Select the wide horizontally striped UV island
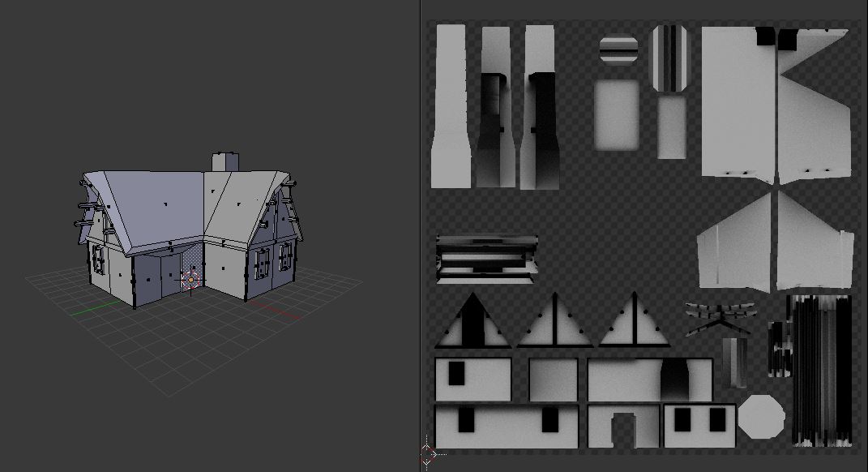Image resolution: width=868 pixels, height=472 pixels. pyautogui.click(x=486, y=260)
